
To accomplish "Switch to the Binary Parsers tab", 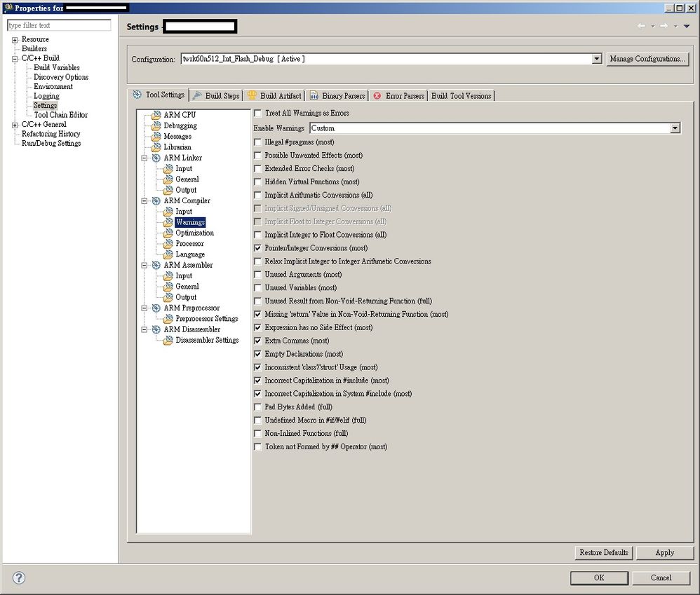I will [x=337, y=95].
